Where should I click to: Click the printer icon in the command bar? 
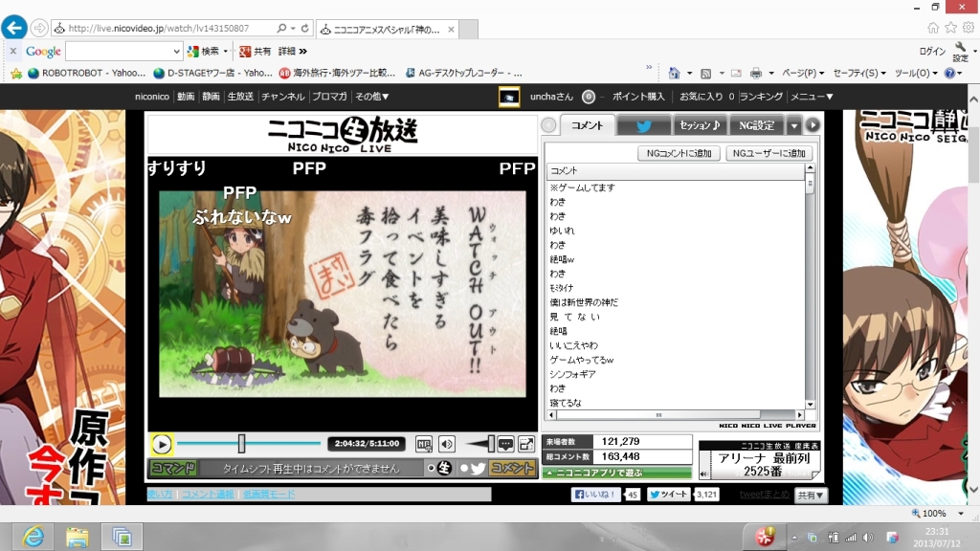756,73
